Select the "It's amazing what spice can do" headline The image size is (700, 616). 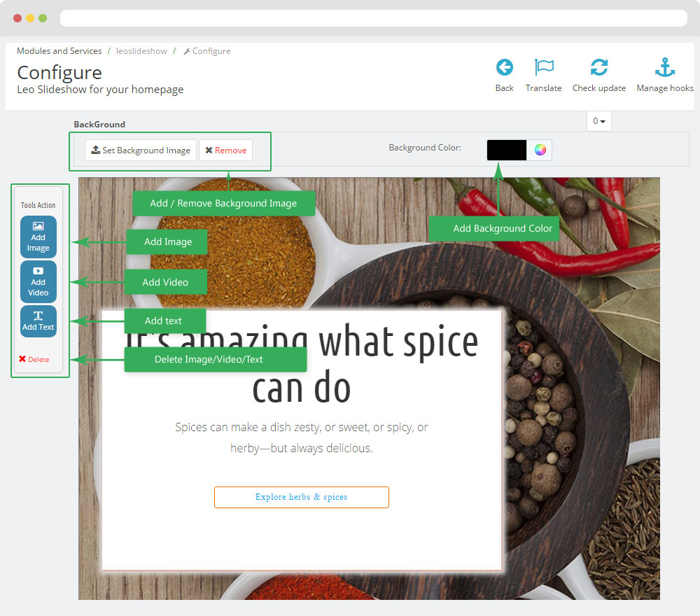click(x=301, y=364)
